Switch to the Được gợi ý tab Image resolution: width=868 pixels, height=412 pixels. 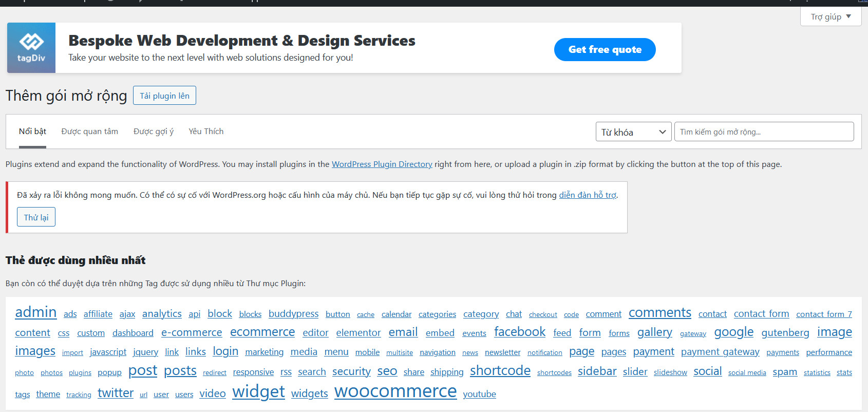(x=154, y=132)
